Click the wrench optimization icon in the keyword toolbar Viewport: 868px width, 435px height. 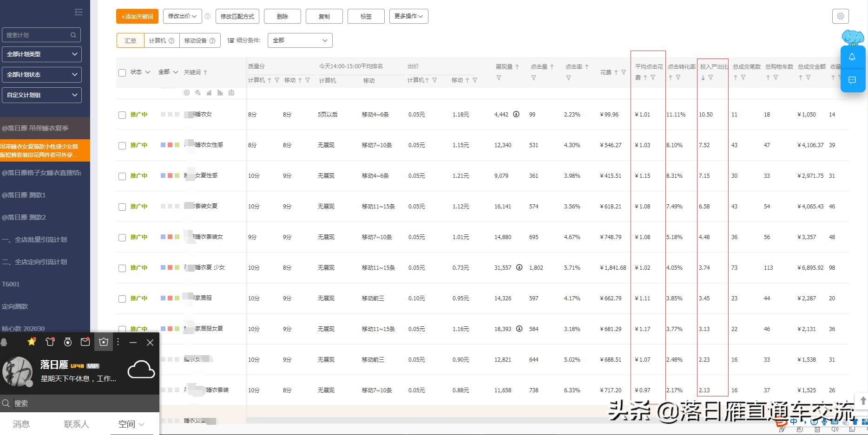[x=198, y=93]
